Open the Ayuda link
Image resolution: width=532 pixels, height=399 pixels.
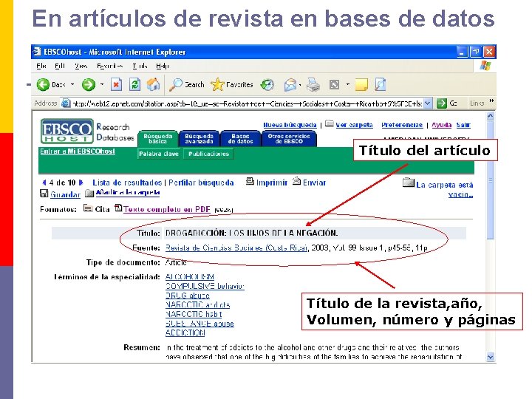click(441, 125)
